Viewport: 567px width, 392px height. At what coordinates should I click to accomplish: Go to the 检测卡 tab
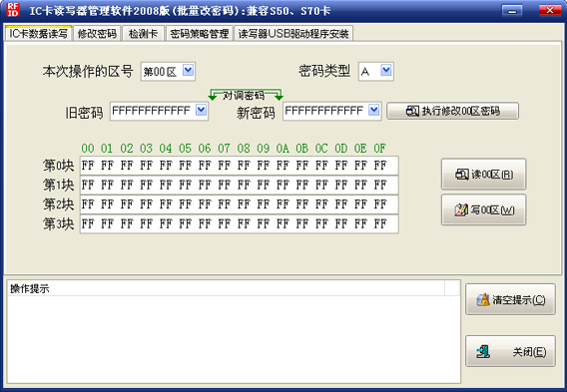pos(143,34)
